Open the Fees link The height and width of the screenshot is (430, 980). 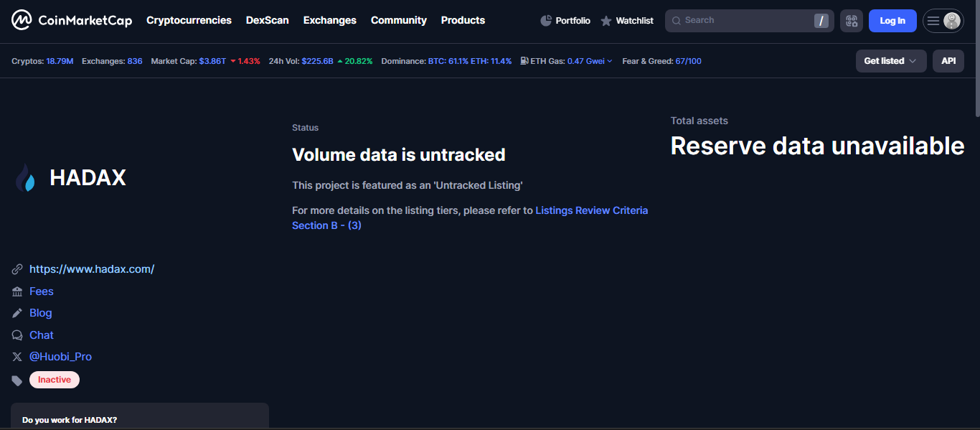[42, 291]
